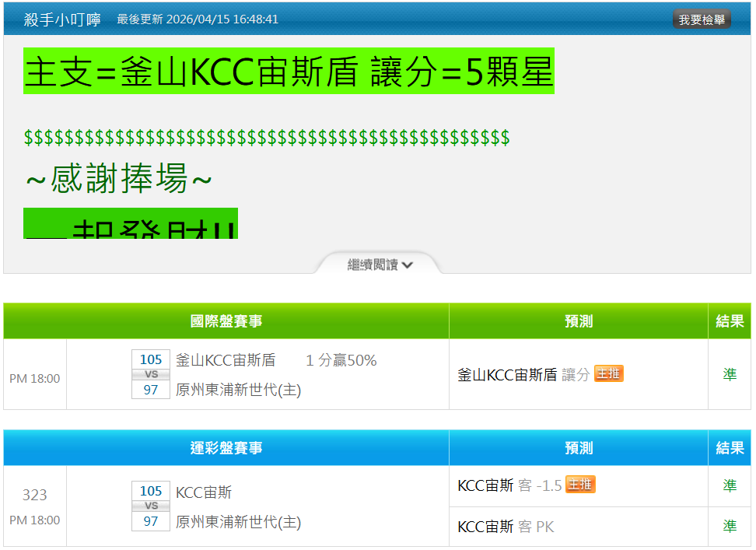Click PM 18:00 time under 323
Viewport: 756px width, 550px height.
pyautogui.click(x=35, y=520)
